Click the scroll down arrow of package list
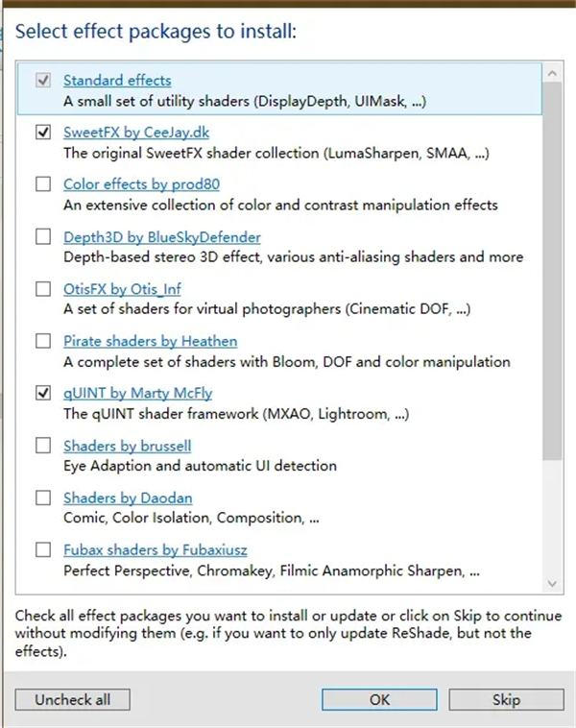Screen dimensions: 576x728 (553, 583)
